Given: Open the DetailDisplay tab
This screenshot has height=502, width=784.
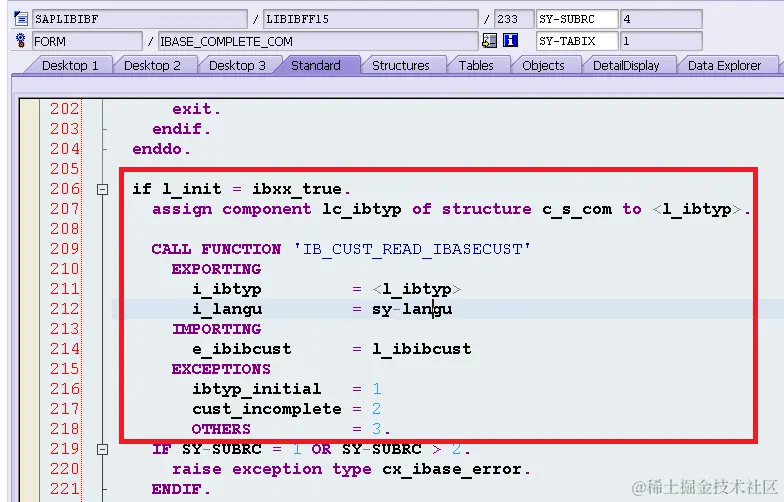Looking at the screenshot, I should tap(626, 66).
